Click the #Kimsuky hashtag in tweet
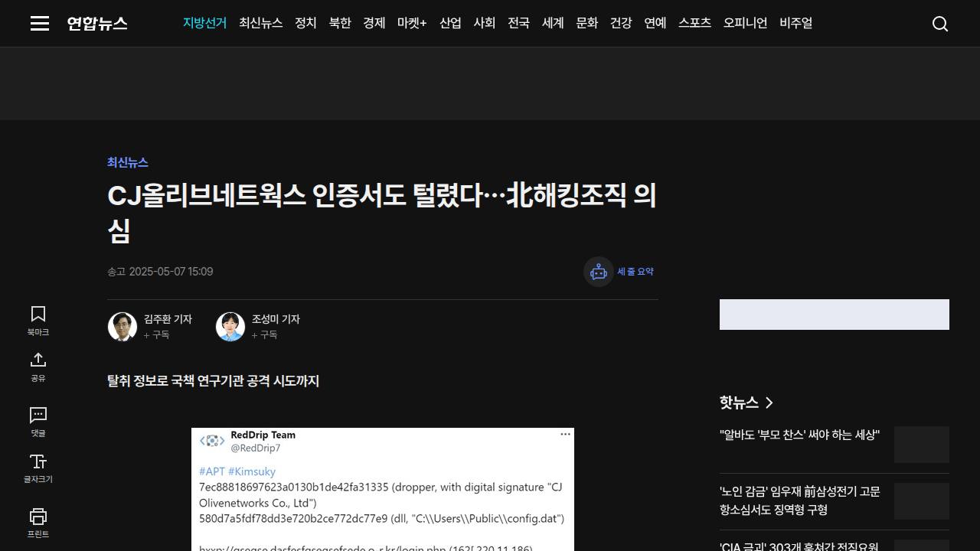Screen dimensions: 980x551 tap(252, 471)
